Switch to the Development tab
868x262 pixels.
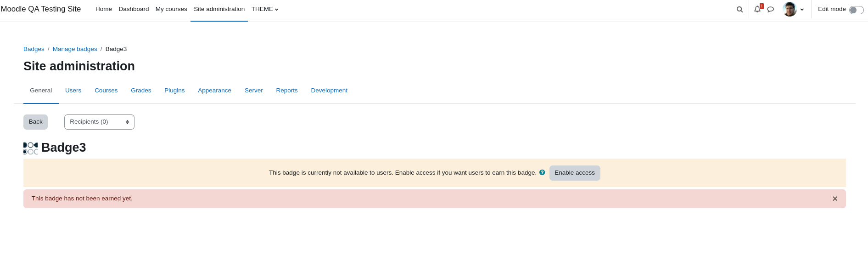click(x=329, y=91)
